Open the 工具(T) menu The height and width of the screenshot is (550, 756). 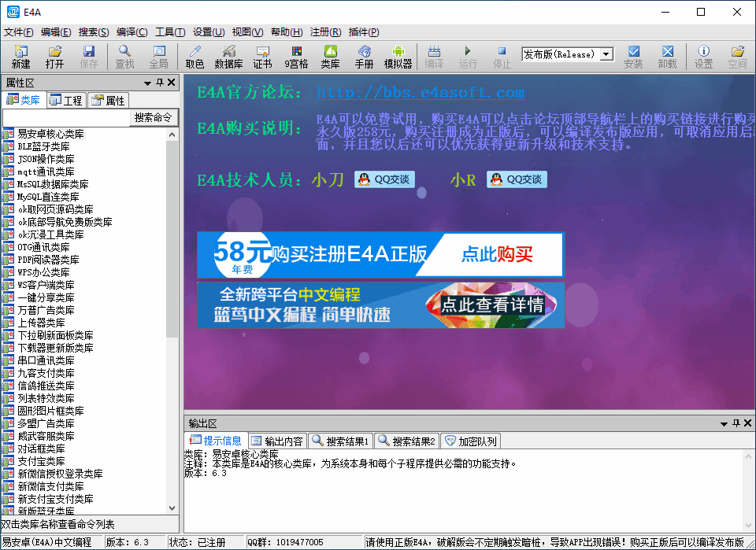click(x=170, y=32)
